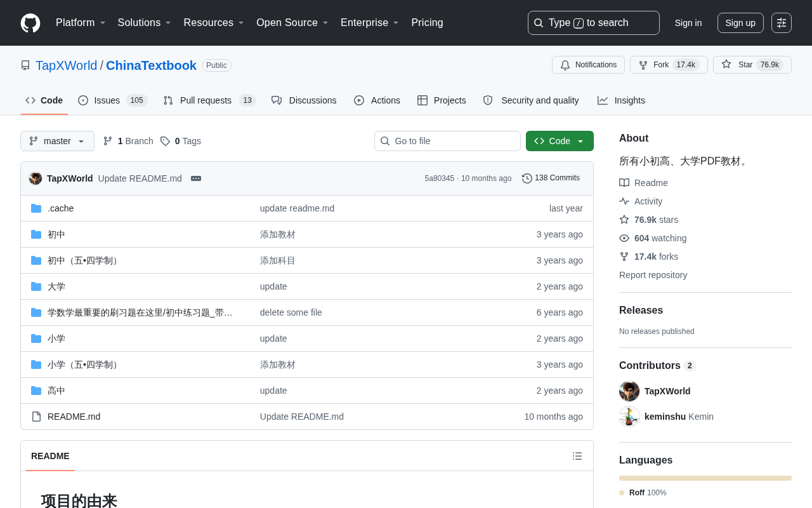The image size is (812, 508).
Task: Open the Releases heading link
Action: pos(641,311)
